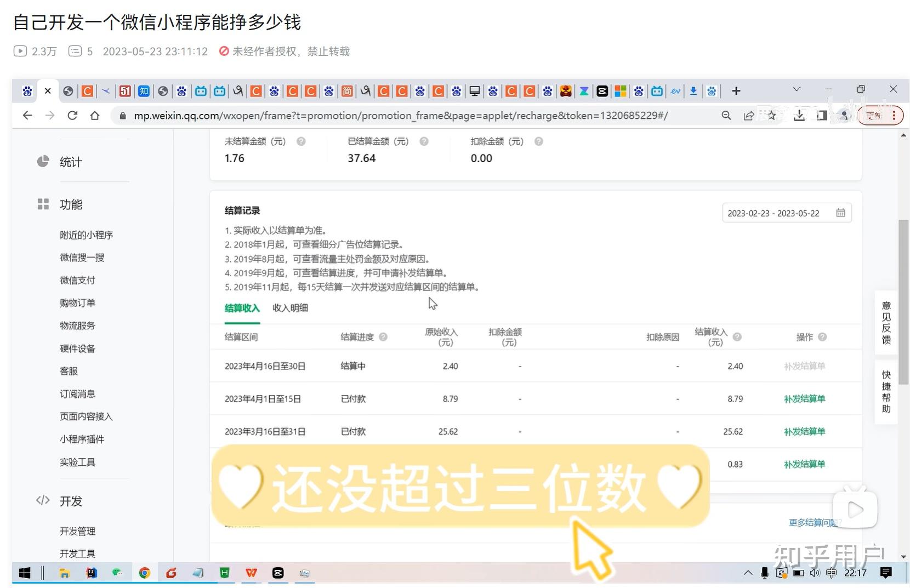Toggle the browser side panel icon
Screen dimensions: 910x588
tap(821, 116)
